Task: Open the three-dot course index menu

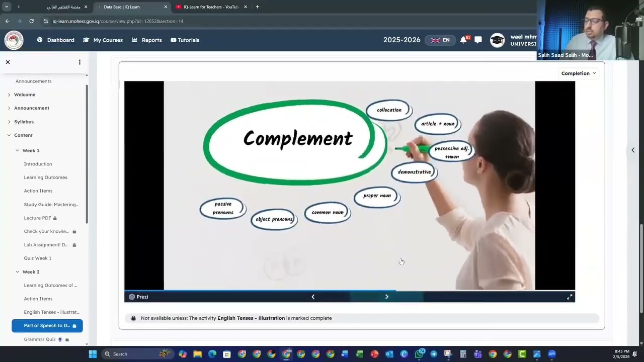Action: [x=79, y=62]
